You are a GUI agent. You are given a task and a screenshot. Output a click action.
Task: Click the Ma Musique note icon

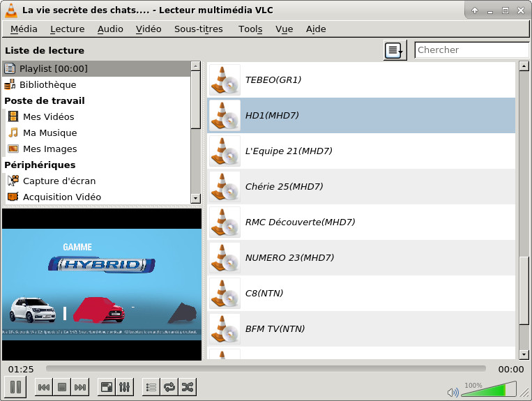coord(13,133)
